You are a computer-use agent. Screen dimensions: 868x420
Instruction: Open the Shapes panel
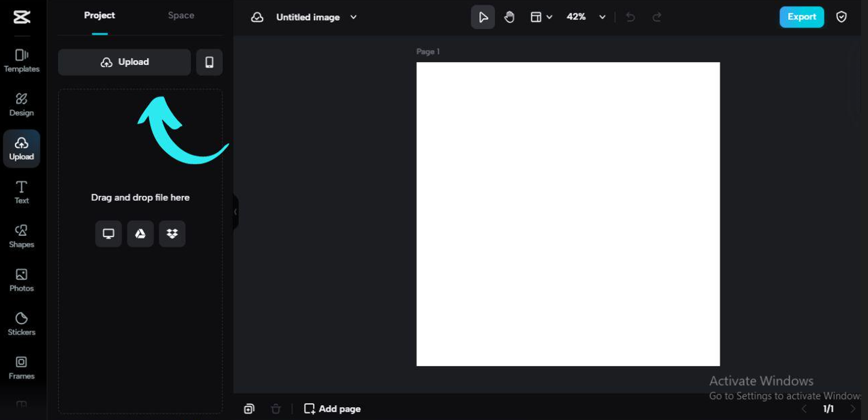[22, 236]
